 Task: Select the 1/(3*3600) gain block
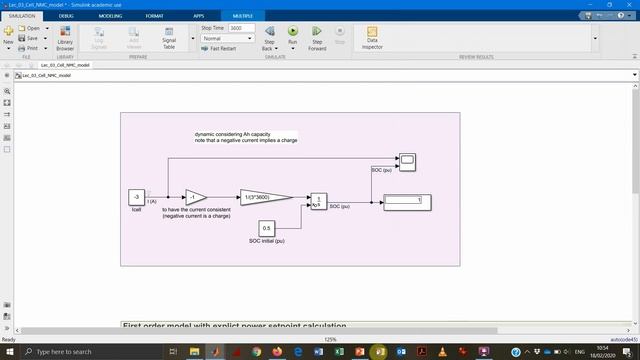[x=266, y=197]
